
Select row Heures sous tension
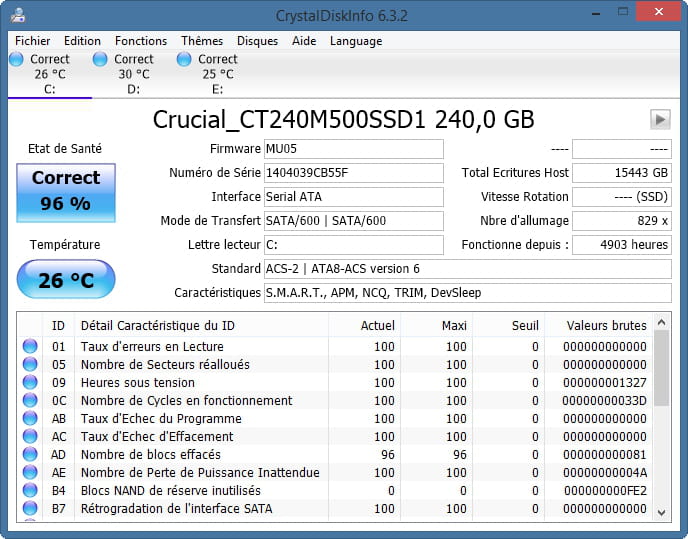tap(335, 382)
